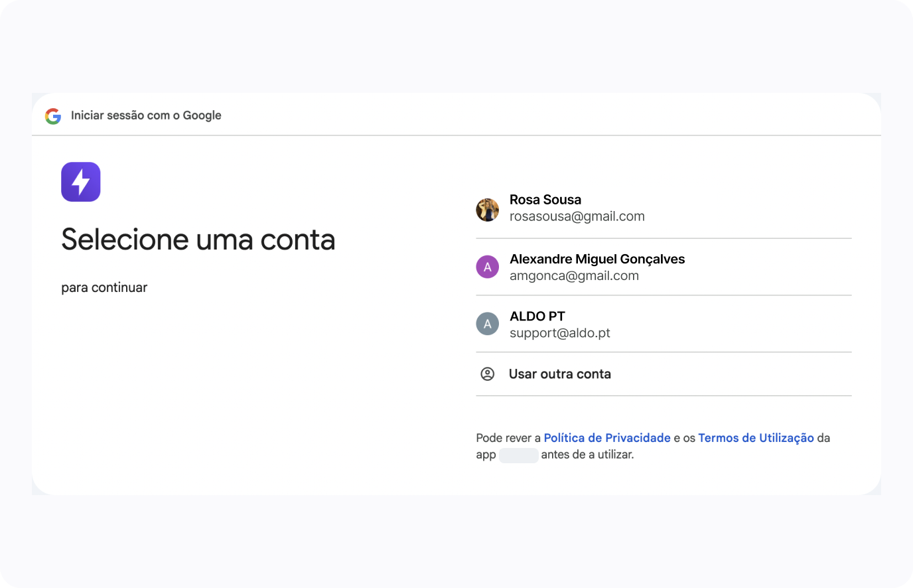Click the "Usar outra conta" option
Viewport: 913px width, 588px height.
[x=560, y=374]
